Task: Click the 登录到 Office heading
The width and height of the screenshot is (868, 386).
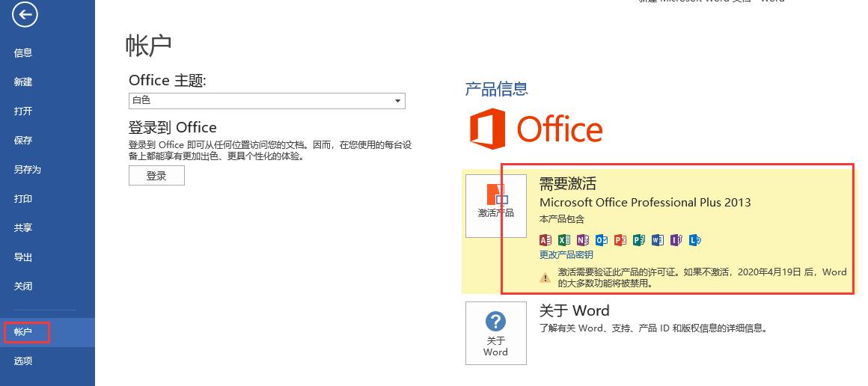Action: tap(173, 128)
